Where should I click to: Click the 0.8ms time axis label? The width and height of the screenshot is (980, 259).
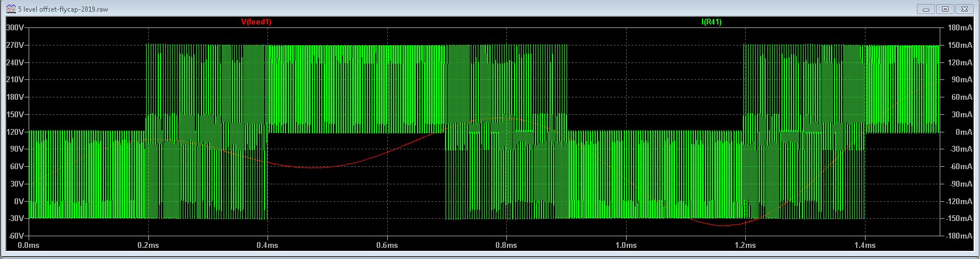[506, 246]
